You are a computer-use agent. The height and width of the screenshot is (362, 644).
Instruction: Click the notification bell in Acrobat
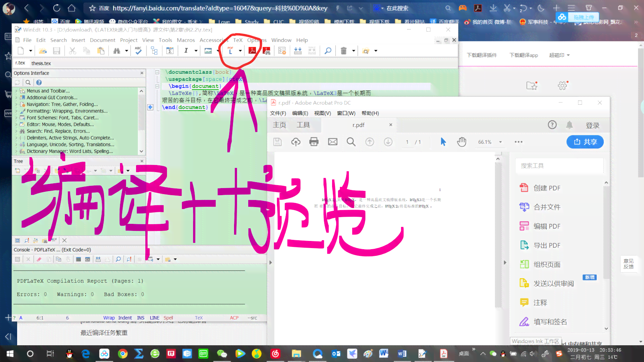569,125
